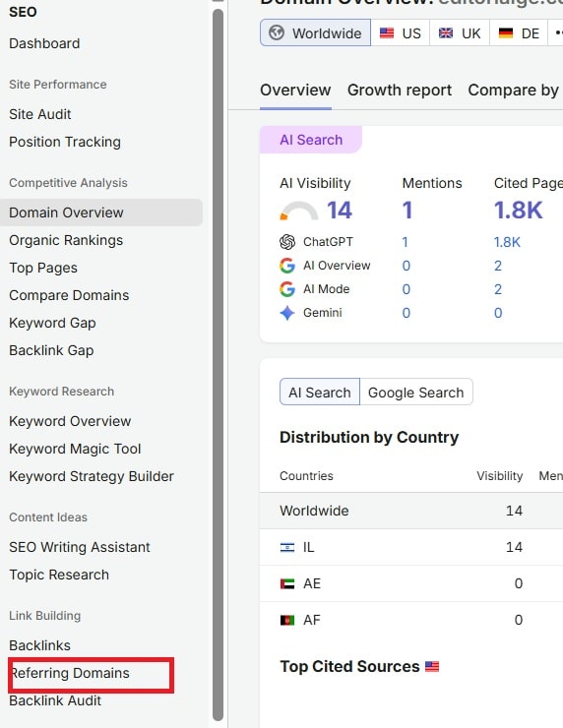Select DE database button

coord(519,33)
